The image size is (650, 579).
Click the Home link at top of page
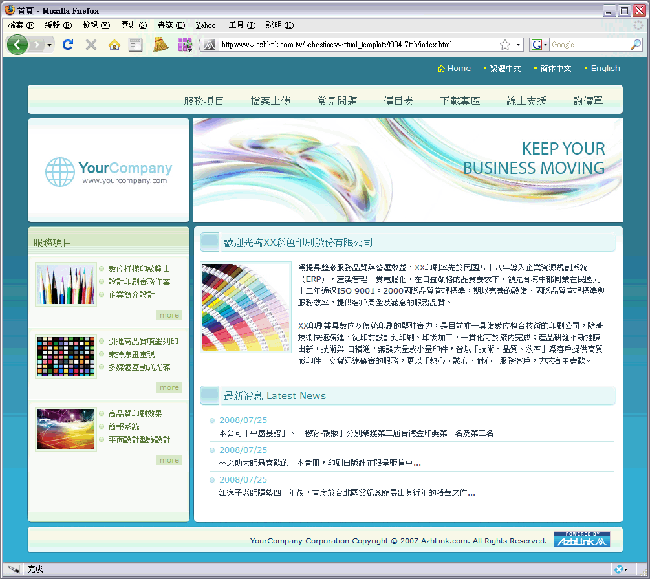(x=458, y=68)
